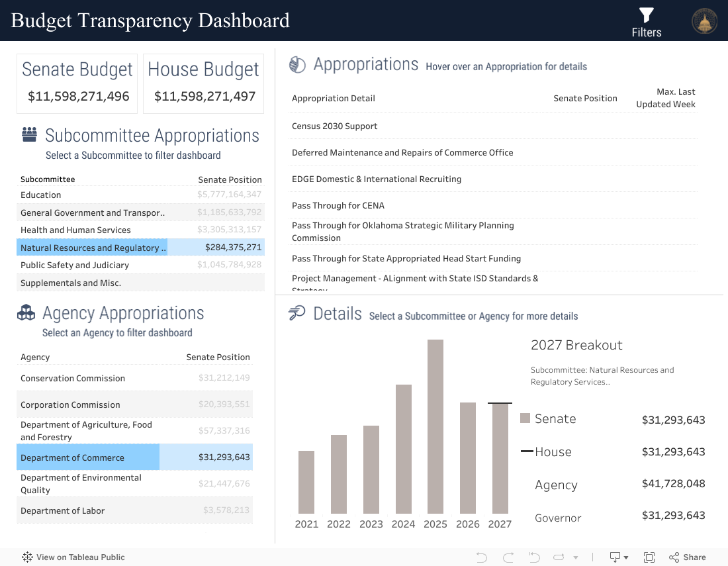The width and height of the screenshot is (728, 566).
Task: Click the Senate legend color swatch
Action: (x=525, y=418)
